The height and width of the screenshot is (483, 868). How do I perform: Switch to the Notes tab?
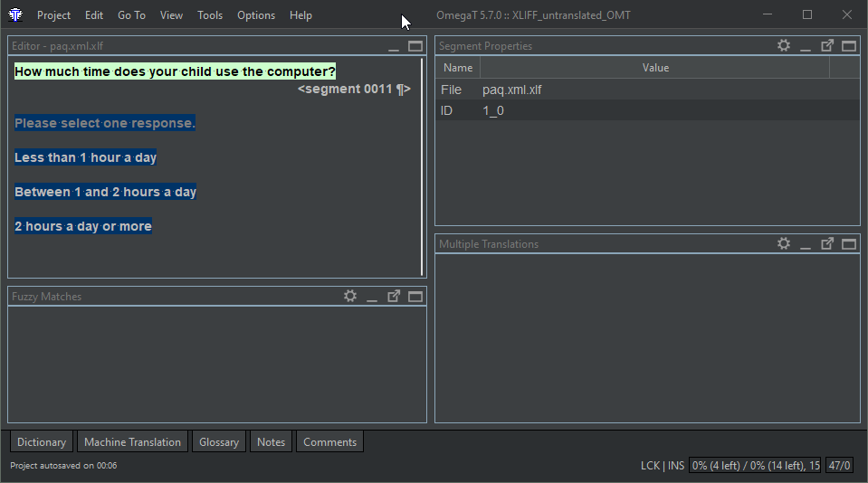pyautogui.click(x=271, y=442)
